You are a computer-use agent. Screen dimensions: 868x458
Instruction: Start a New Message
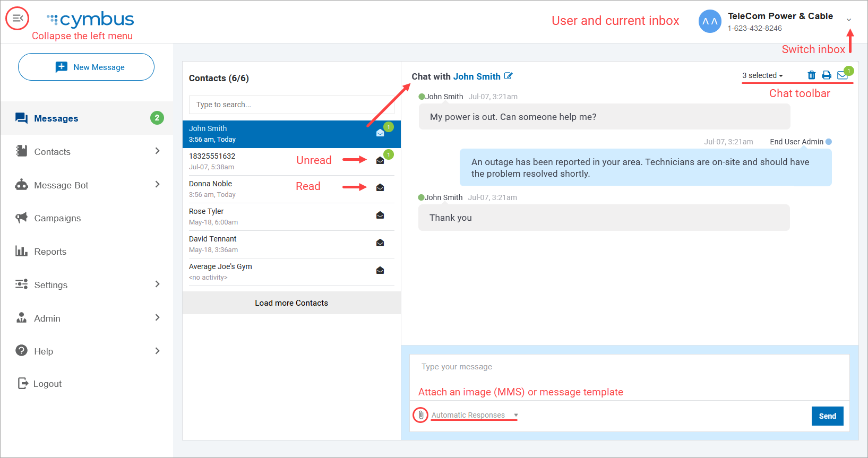[x=86, y=67]
